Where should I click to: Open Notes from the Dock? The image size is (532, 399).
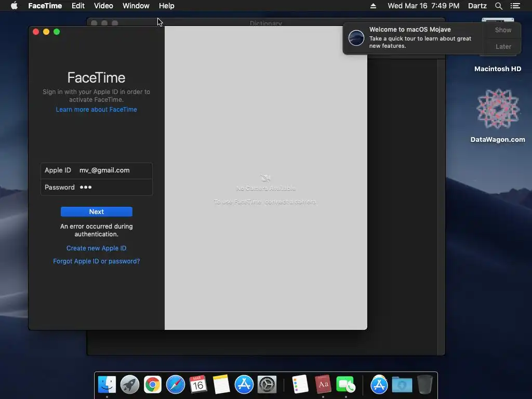[221, 385]
